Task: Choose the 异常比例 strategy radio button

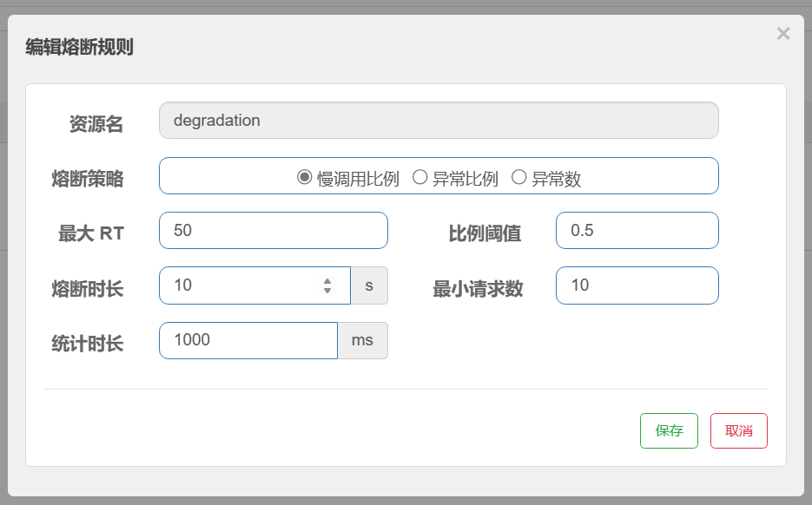Action: pyautogui.click(x=420, y=177)
